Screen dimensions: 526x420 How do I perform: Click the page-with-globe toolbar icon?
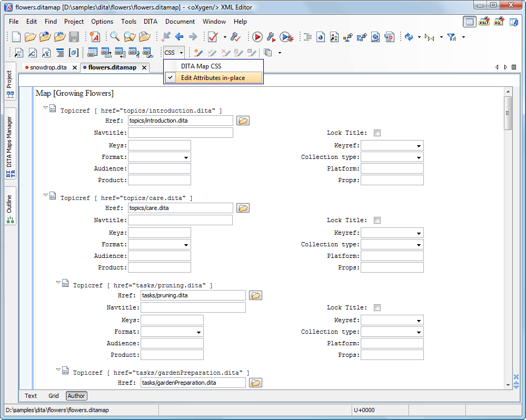(321, 37)
